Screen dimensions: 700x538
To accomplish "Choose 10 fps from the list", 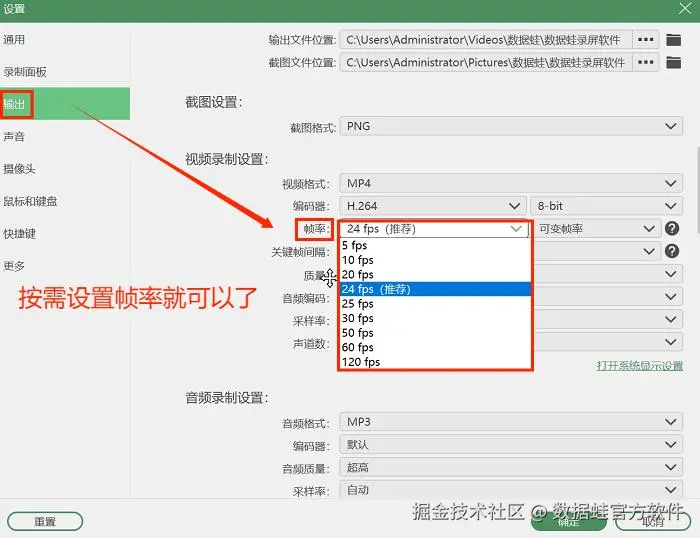I will (435, 260).
